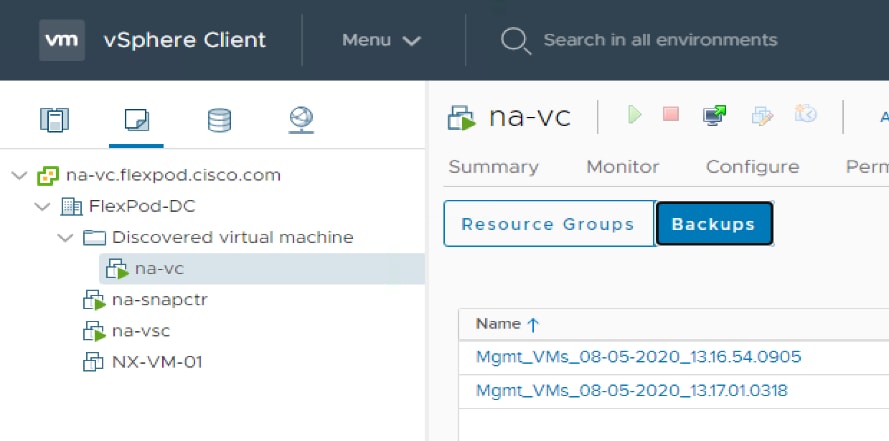
Task: Switch to Storage view icon
Action: (x=219, y=120)
